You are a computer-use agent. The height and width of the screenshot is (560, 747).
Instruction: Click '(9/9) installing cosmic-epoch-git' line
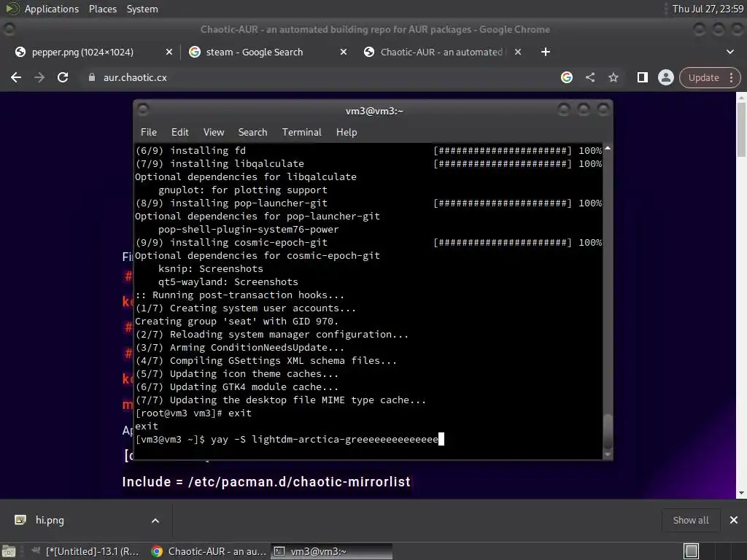point(231,242)
